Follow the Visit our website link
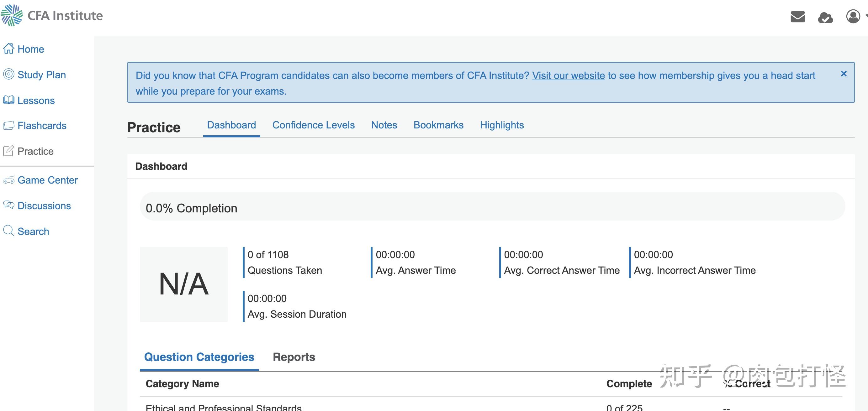The height and width of the screenshot is (411, 868). click(x=569, y=75)
